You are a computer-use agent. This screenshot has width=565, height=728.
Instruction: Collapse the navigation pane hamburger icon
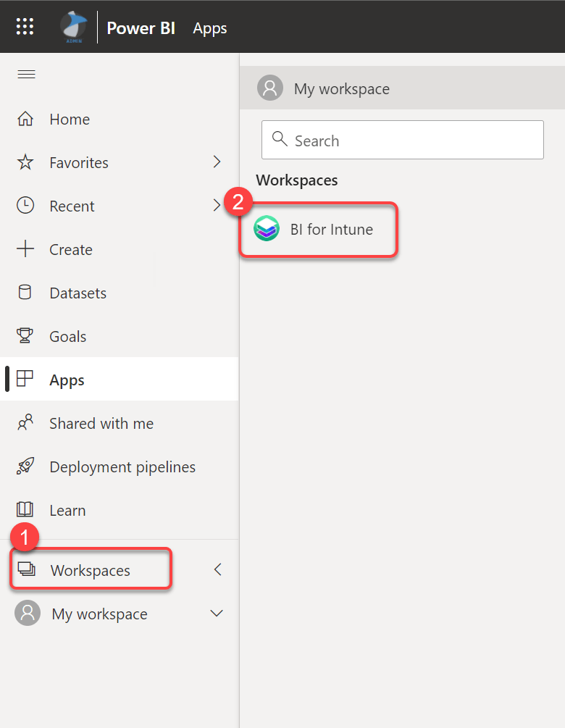pyautogui.click(x=27, y=75)
